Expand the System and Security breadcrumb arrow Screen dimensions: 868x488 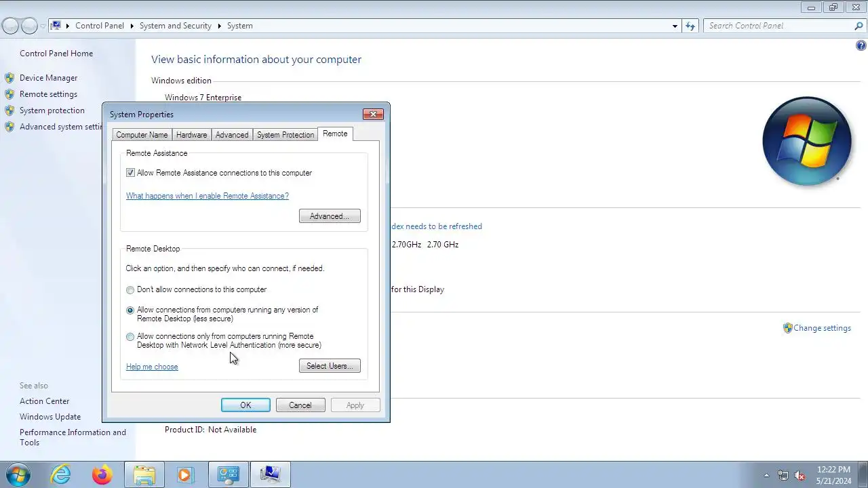(219, 26)
